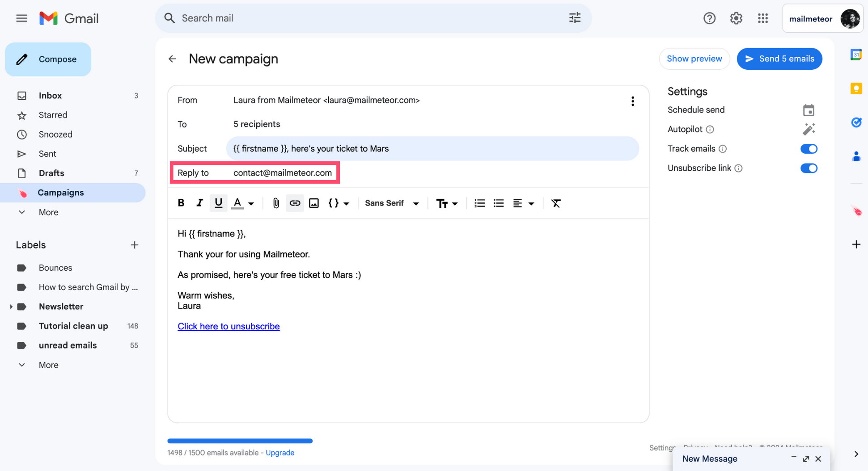Insert a link with the link icon
Image resolution: width=868 pixels, height=471 pixels.
[295, 203]
